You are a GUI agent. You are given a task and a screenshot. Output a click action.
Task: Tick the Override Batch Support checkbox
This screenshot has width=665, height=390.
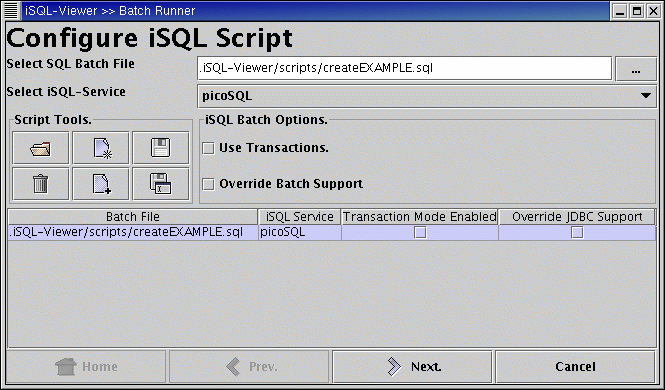pyautogui.click(x=208, y=184)
